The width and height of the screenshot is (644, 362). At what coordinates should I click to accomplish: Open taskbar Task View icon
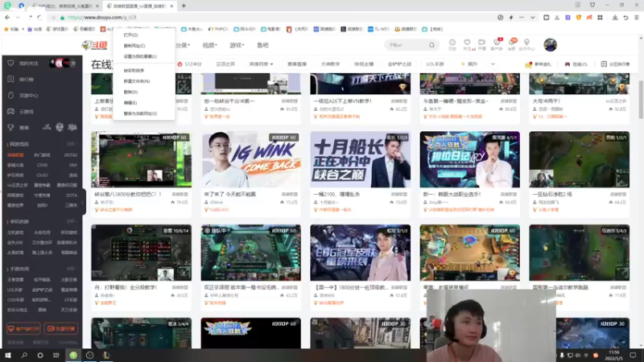click(x=56, y=355)
